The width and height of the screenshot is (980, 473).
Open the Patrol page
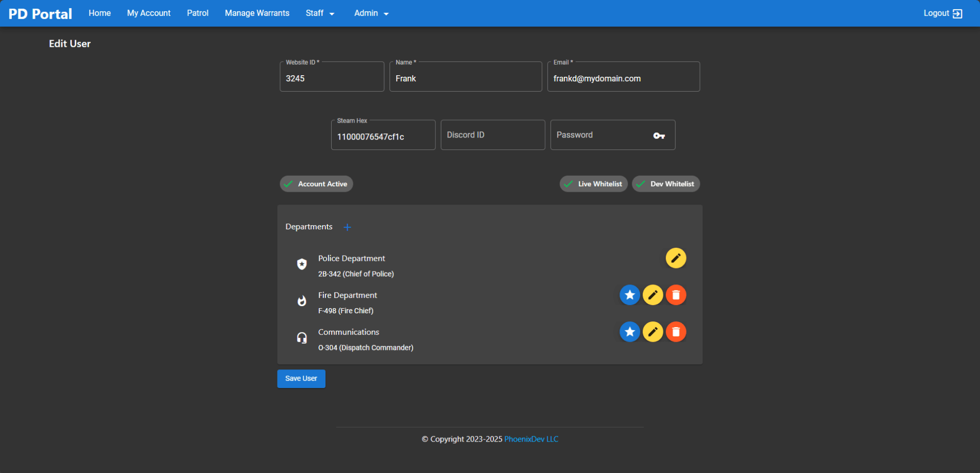(x=198, y=13)
